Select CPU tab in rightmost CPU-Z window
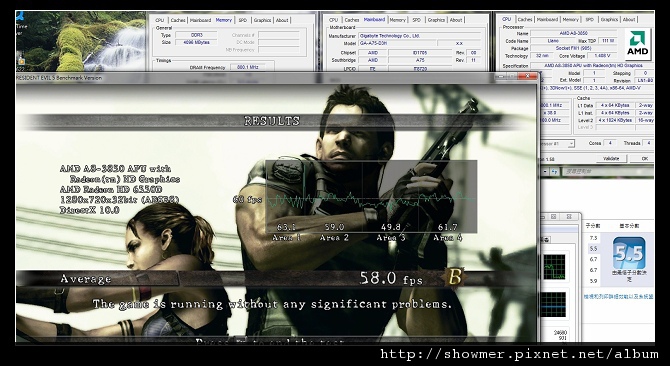 (x=506, y=19)
